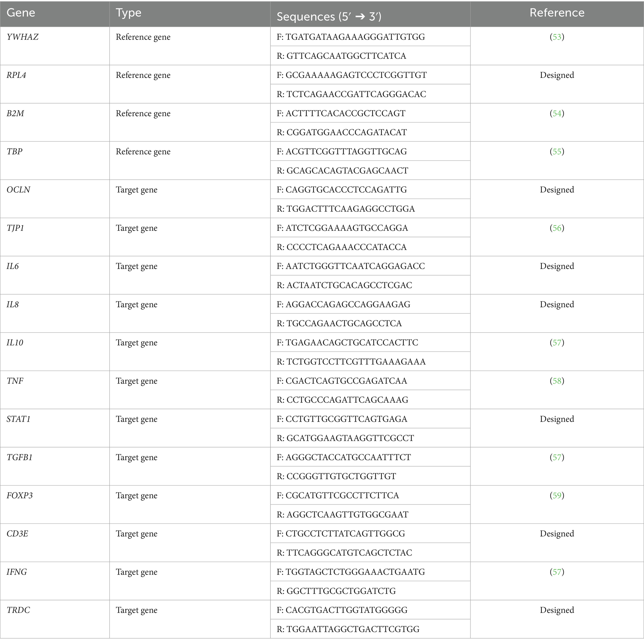
Task: Select the Type column header
Action: coord(128,13)
